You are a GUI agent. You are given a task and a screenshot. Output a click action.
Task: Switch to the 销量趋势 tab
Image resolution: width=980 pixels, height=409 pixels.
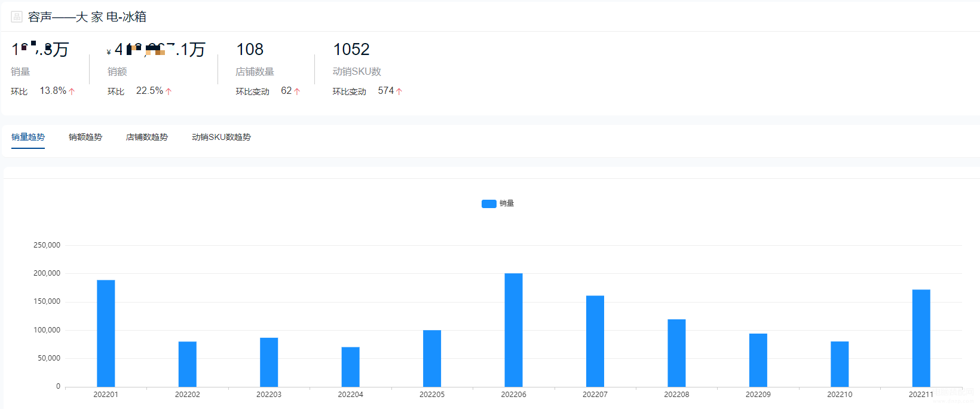(x=28, y=137)
